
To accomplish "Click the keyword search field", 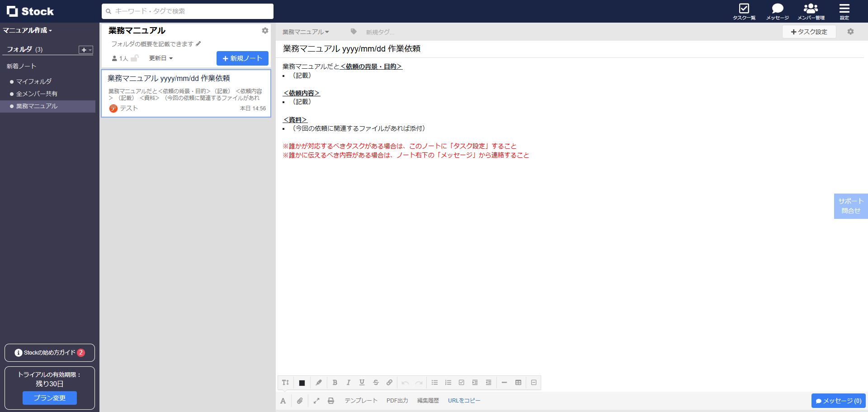I will pyautogui.click(x=188, y=11).
